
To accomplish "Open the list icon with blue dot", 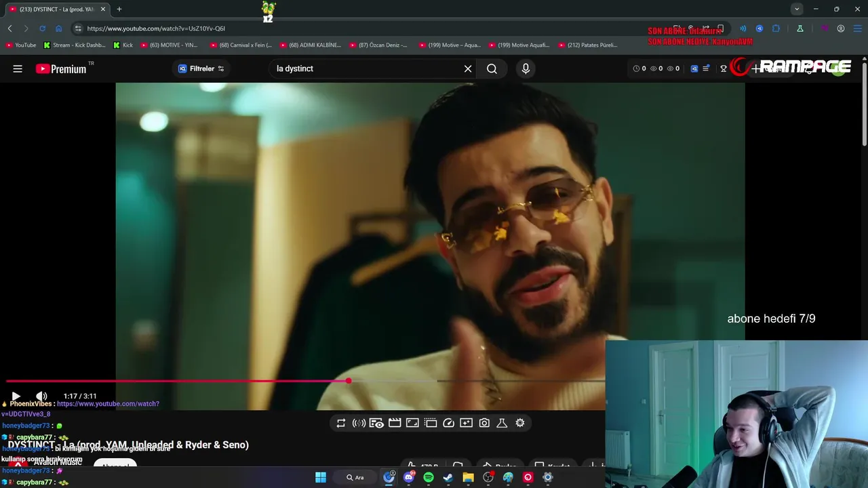I will 707,68.
